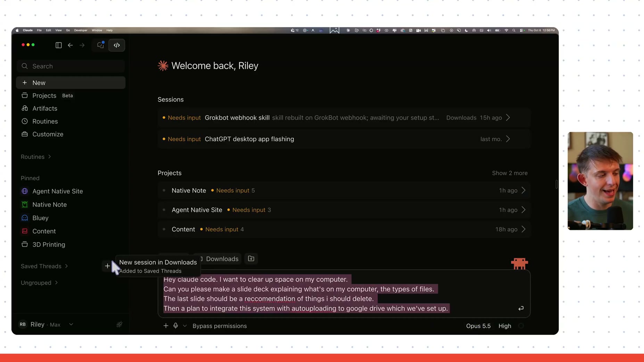Click the microphone dictation icon
Image resolution: width=644 pixels, height=362 pixels.
[176, 326]
